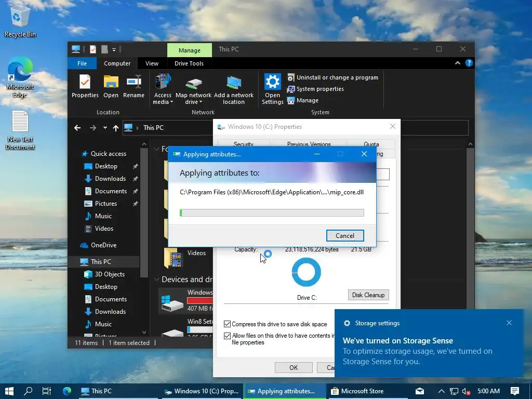This screenshot has height=399, width=532.
Task: Launch Edge from the taskbar
Action: (67, 391)
